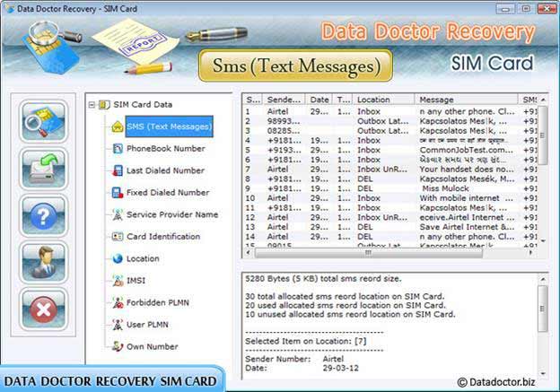Click the 'Selected Item on Location: [7]' text
Viewport: 560px width, 392px height.
(x=306, y=341)
